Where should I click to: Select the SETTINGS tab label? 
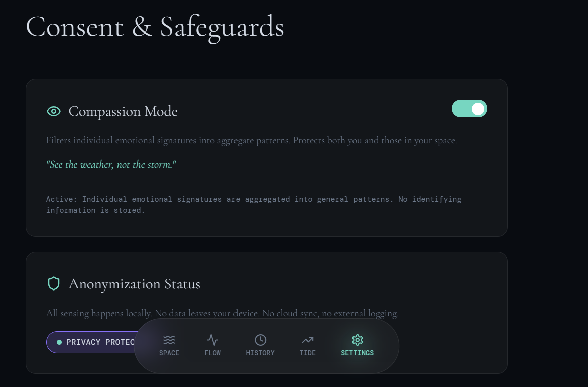(x=358, y=353)
